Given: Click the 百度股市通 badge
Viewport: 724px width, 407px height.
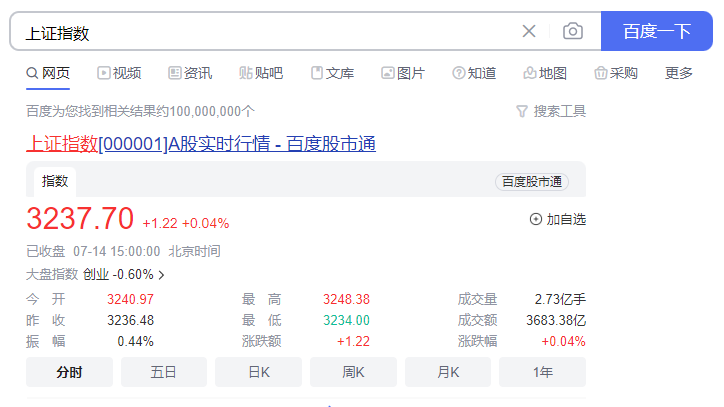Looking at the screenshot, I should (532, 182).
